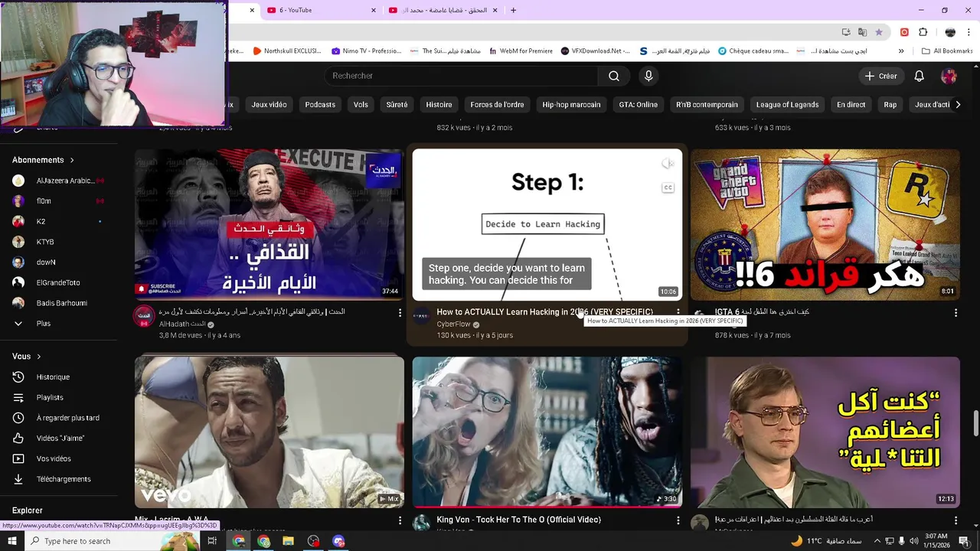Select the League of Legends chip
Screen dimensions: 980x551
point(787,105)
